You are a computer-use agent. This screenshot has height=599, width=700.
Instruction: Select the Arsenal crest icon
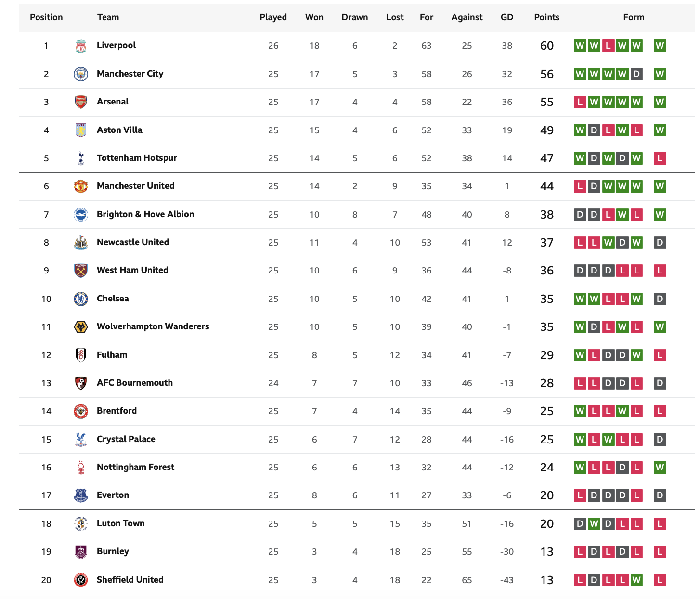click(x=81, y=102)
